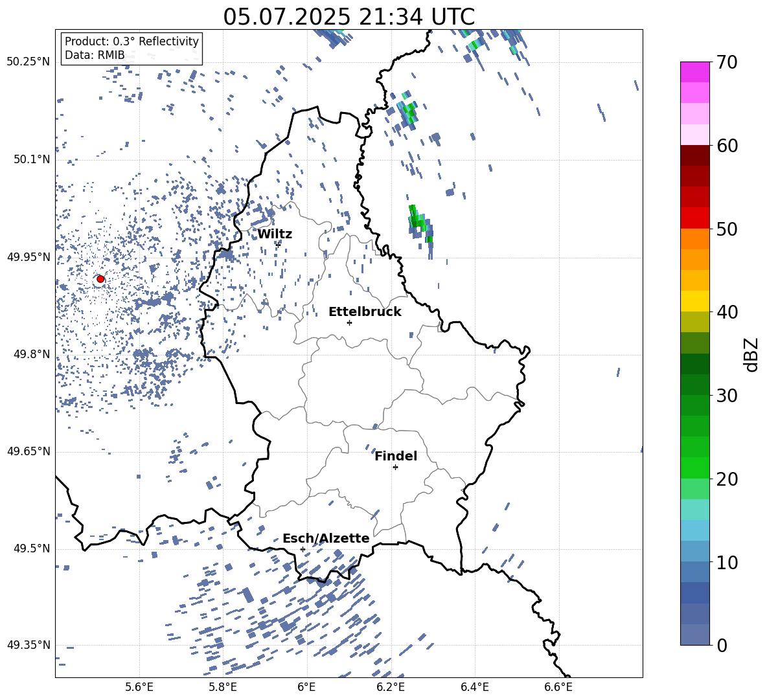This screenshot has width=767, height=700.
Task: Select the 'Ettelbruck' city label
Action: pos(365,312)
